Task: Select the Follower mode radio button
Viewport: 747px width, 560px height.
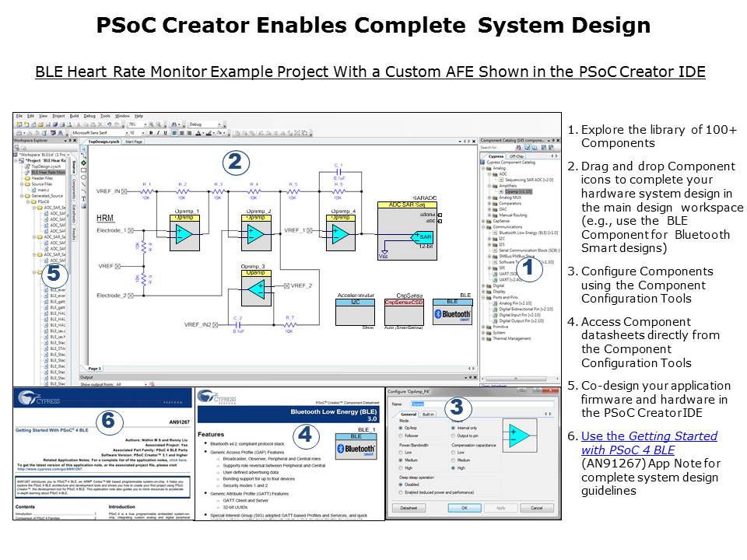Action: [x=400, y=437]
